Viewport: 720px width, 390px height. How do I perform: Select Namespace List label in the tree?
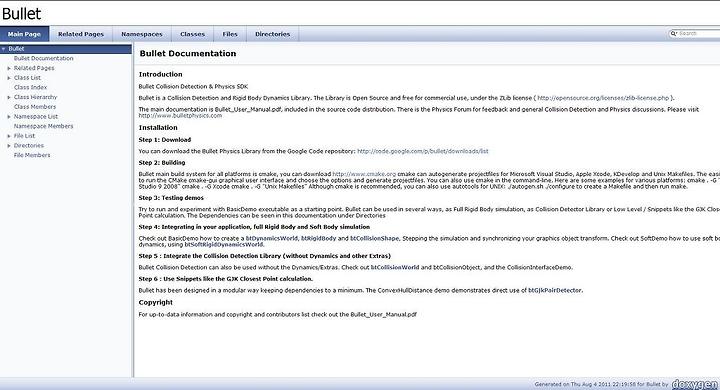pos(36,117)
